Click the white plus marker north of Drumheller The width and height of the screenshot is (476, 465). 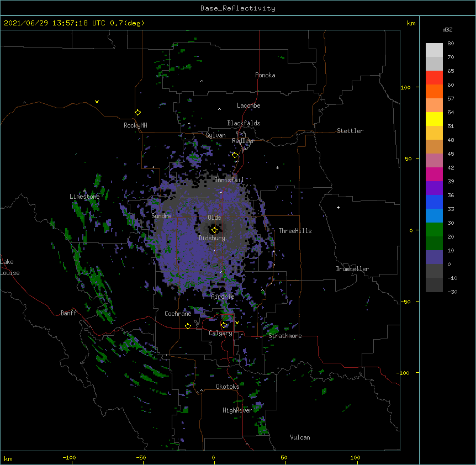click(338, 207)
